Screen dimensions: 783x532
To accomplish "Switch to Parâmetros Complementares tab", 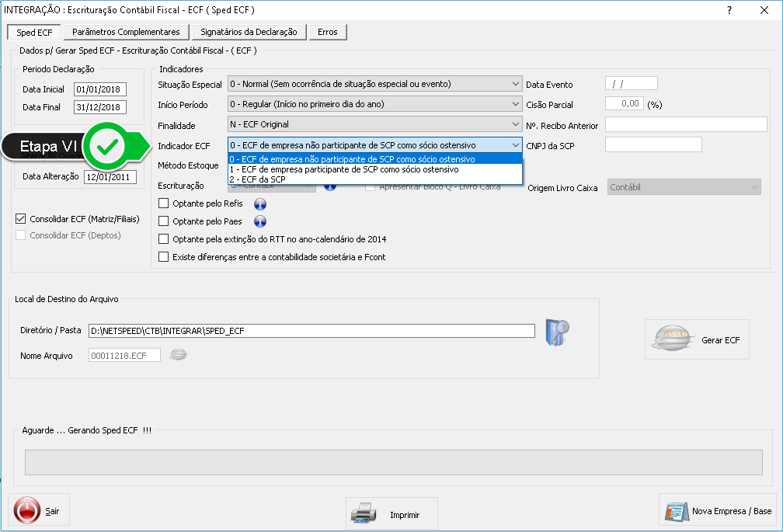I will 126,32.
